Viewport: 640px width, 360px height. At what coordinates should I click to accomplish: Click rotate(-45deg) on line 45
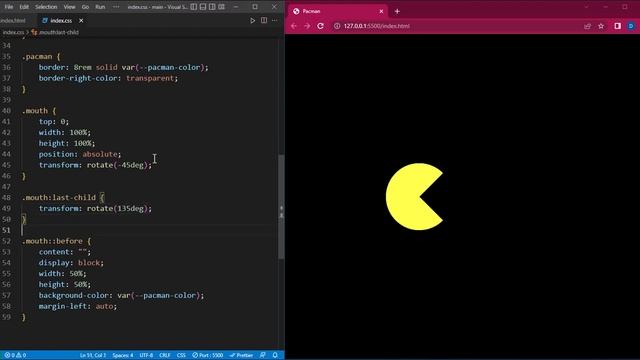117,165
